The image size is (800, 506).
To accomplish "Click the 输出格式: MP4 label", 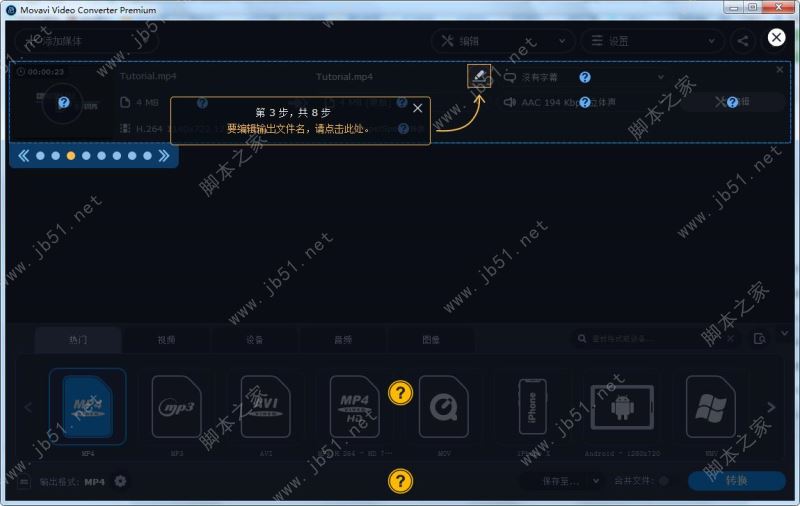I will (x=72, y=482).
